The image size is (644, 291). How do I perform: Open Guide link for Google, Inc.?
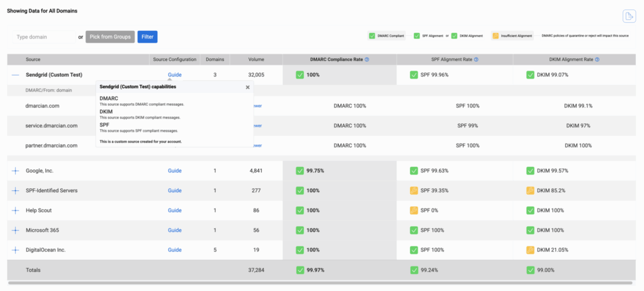tap(175, 171)
